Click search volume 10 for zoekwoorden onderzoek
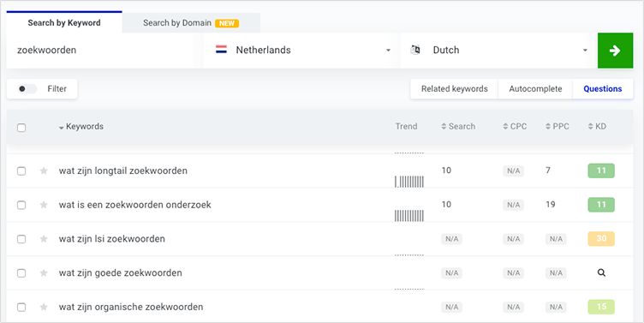The image size is (644, 323). click(446, 205)
